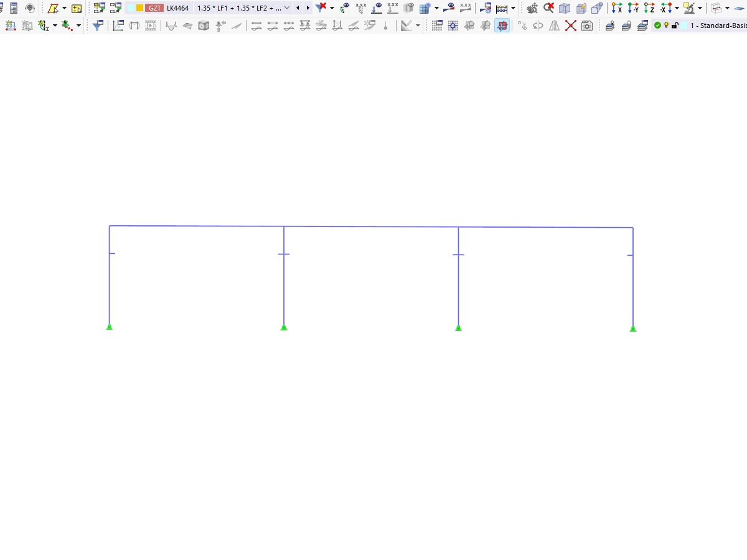Image resolution: width=747 pixels, height=560 pixels.
Task: Expand dropdown next to grid gear icon
Action: (436, 8)
